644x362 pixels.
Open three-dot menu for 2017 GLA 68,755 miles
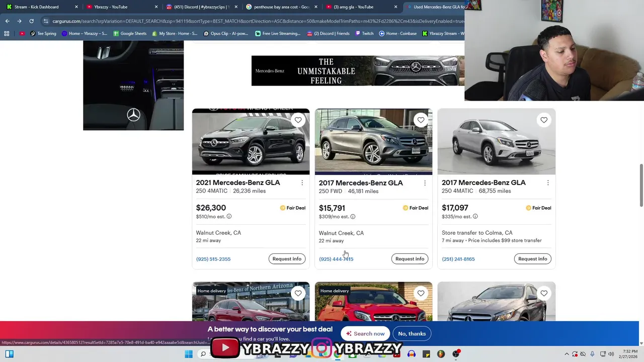click(548, 183)
